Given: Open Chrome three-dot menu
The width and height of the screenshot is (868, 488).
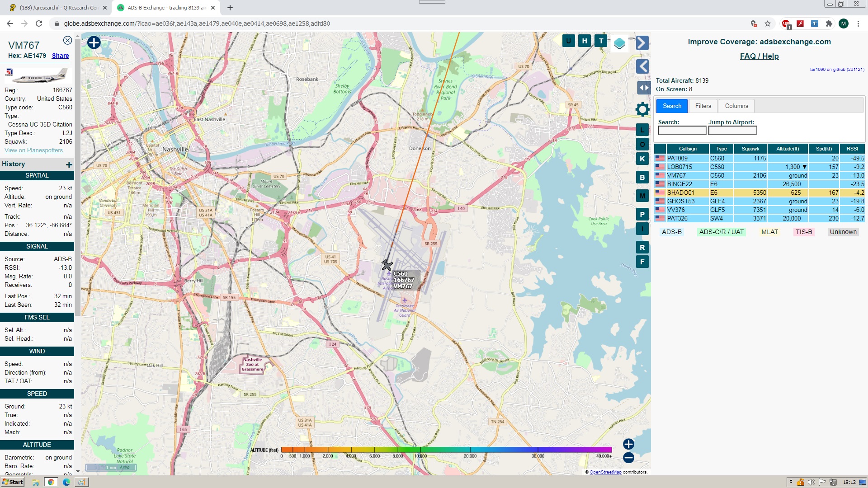Looking at the screenshot, I should point(858,23).
